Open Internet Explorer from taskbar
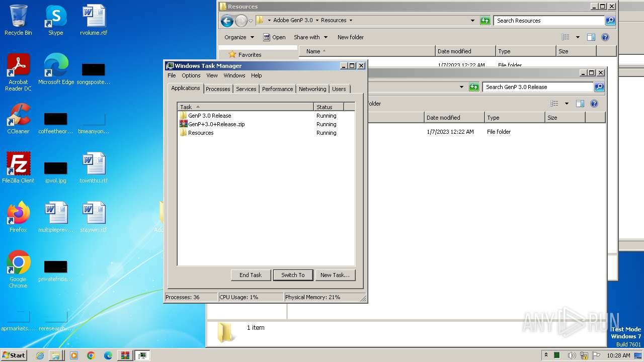Image resolution: width=644 pixels, height=362 pixels. click(40, 355)
